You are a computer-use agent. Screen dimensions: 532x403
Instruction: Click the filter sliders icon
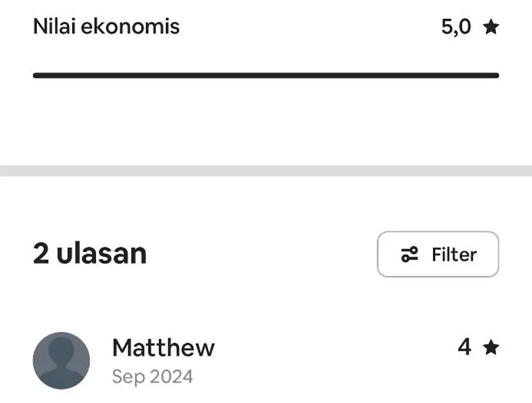click(409, 254)
